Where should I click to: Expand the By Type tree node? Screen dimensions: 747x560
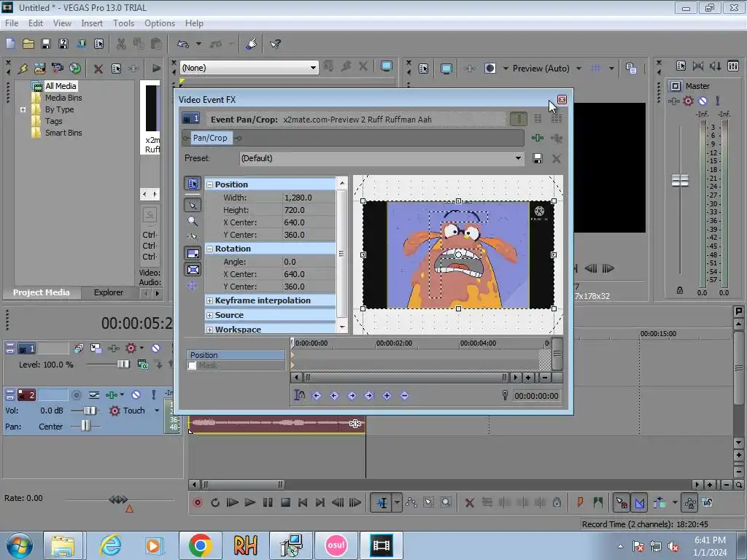click(x=23, y=109)
